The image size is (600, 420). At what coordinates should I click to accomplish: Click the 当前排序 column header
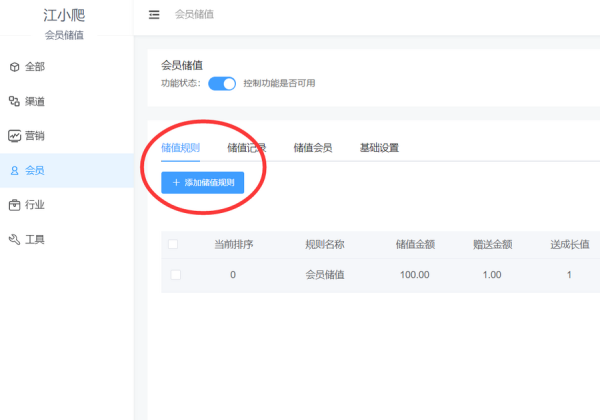[x=233, y=244]
